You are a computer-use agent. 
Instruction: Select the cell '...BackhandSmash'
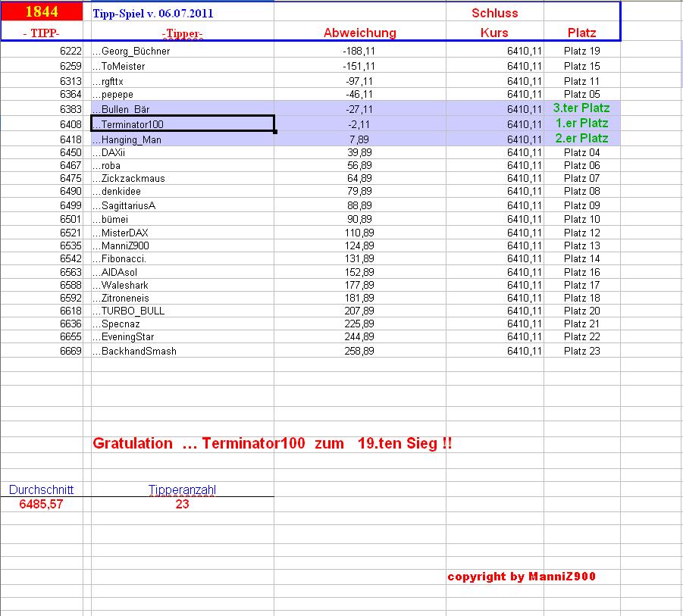point(183,351)
